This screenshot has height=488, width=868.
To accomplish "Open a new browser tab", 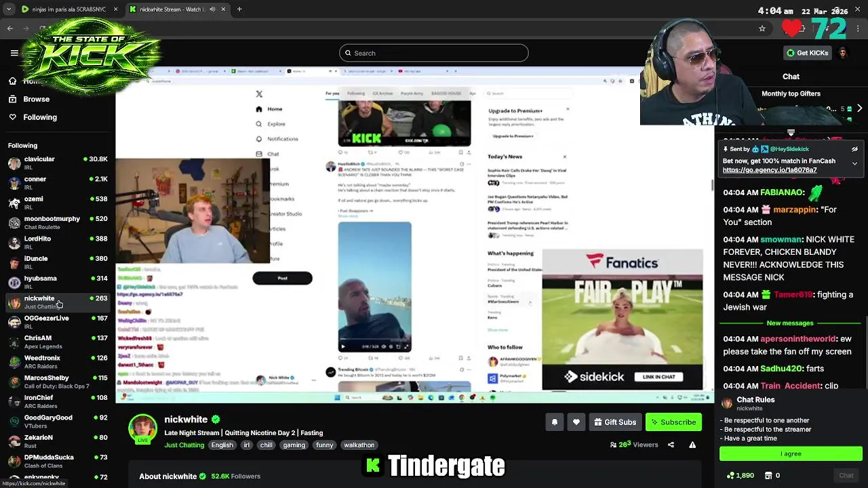I will click(239, 9).
